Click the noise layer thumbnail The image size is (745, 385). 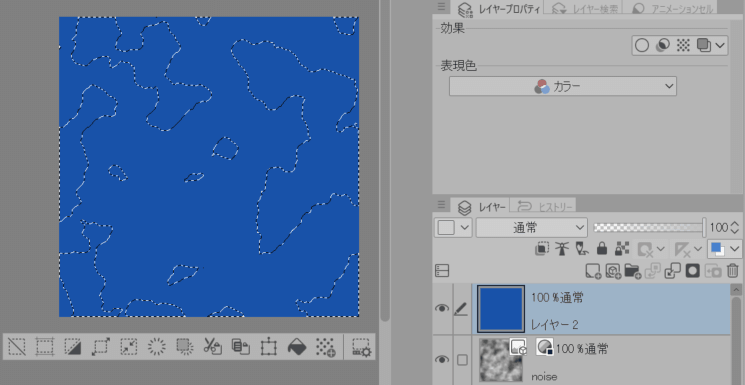(x=501, y=359)
